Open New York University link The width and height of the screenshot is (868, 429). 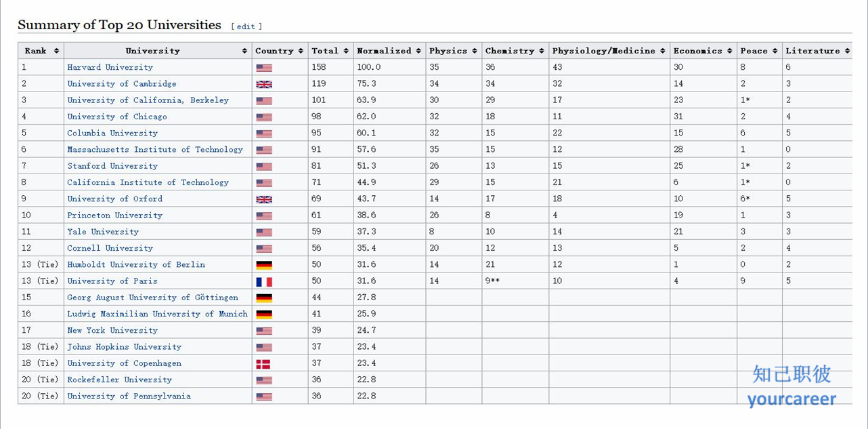(x=112, y=330)
